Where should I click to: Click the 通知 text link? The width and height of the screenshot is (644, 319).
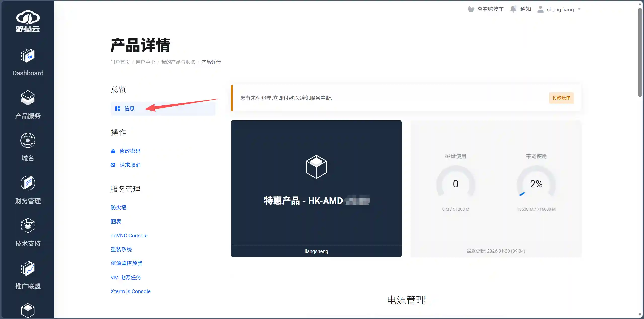point(526,9)
